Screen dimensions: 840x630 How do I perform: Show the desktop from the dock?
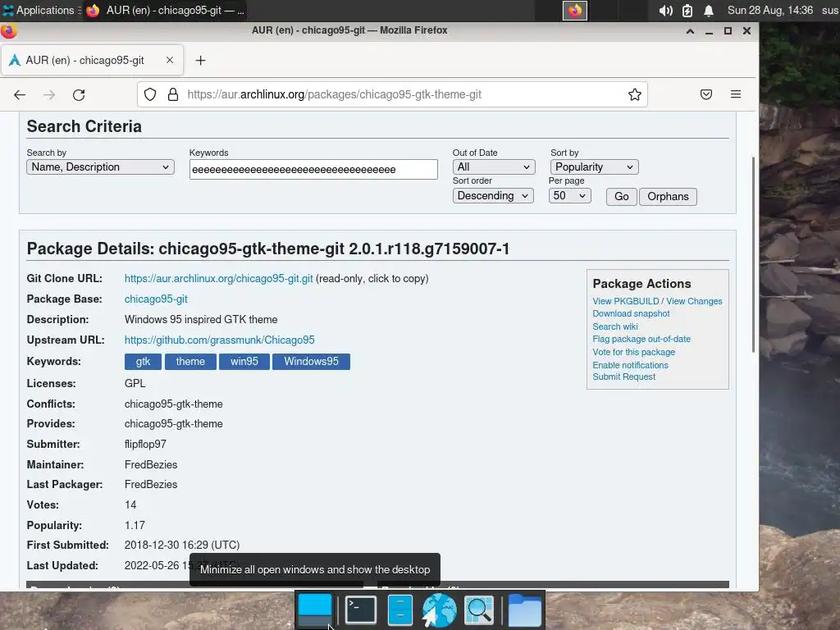[x=314, y=610]
